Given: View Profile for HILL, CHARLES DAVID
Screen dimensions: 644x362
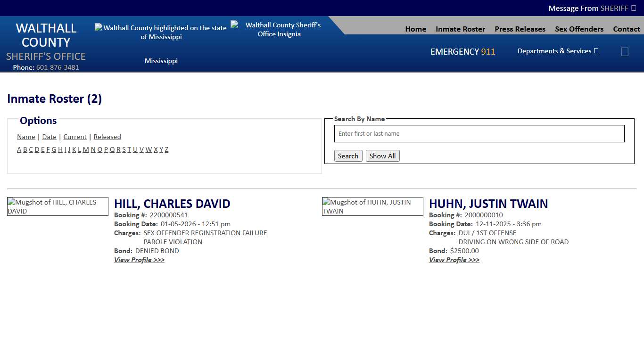Looking at the screenshot, I should click(139, 260).
